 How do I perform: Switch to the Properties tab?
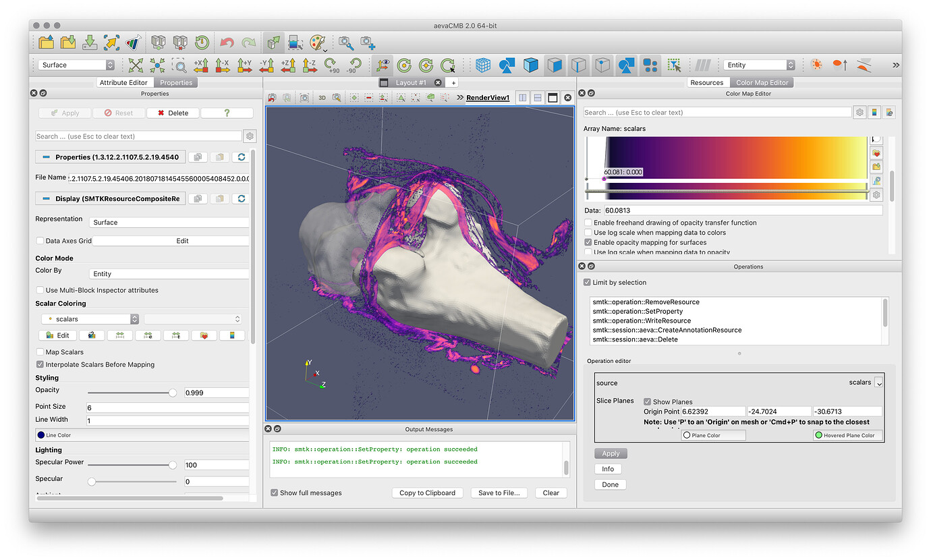point(176,83)
